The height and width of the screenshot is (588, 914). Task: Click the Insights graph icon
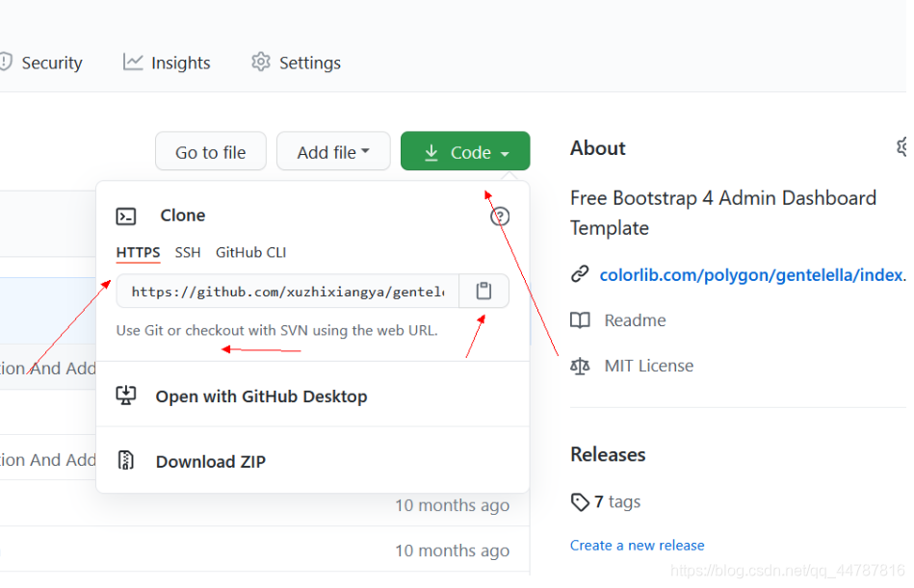pyautogui.click(x=133, y=62)
